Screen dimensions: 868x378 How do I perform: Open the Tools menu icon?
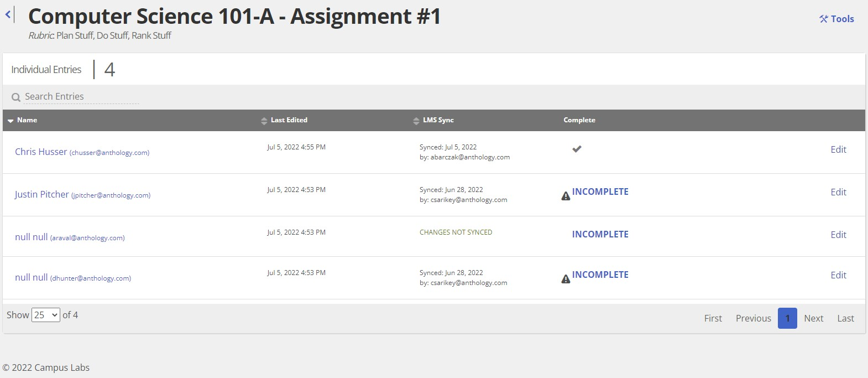tap(824, 19)
